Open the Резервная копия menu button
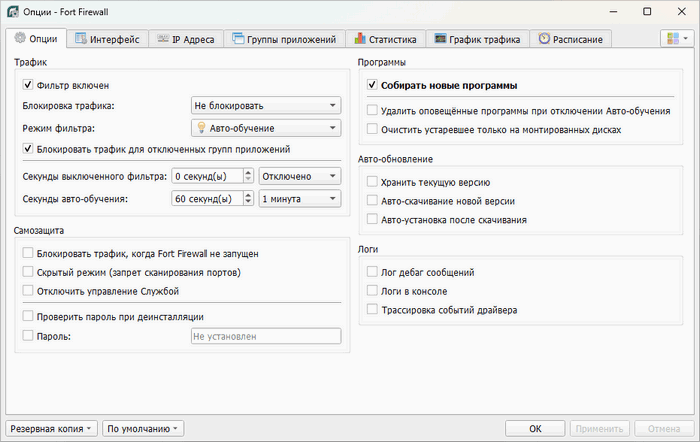This screenshot has width=700, height=442. [52, 429]
